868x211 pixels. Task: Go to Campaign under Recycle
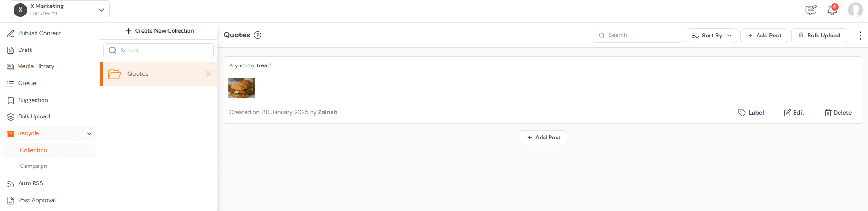[34, 166]
